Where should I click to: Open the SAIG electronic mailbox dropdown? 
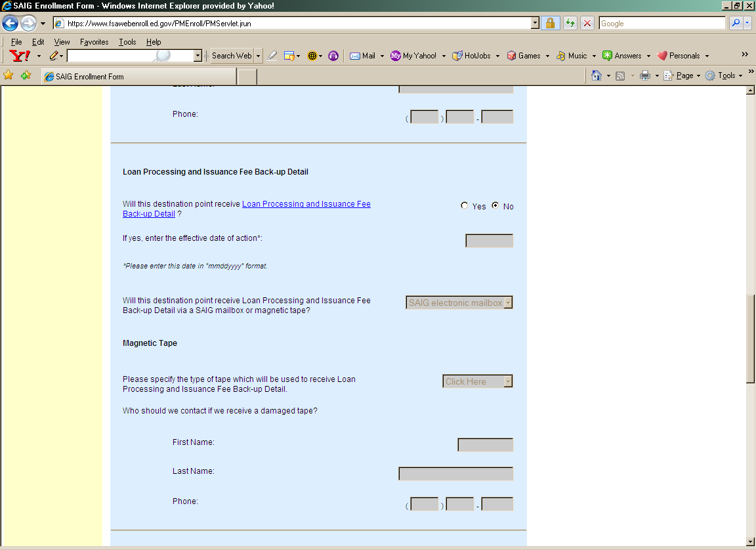coord(459,303)
